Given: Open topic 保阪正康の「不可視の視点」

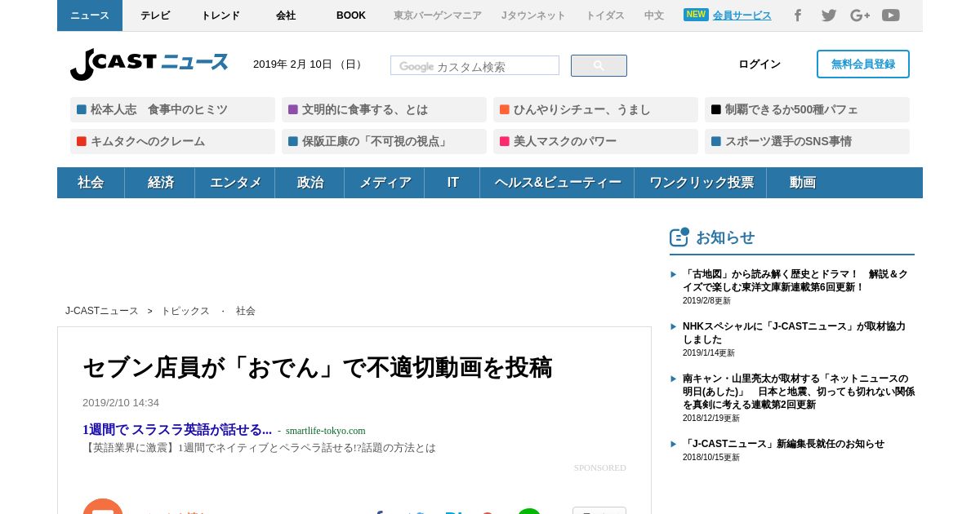Looking at the screenshot, I should (x=384, y=141).
